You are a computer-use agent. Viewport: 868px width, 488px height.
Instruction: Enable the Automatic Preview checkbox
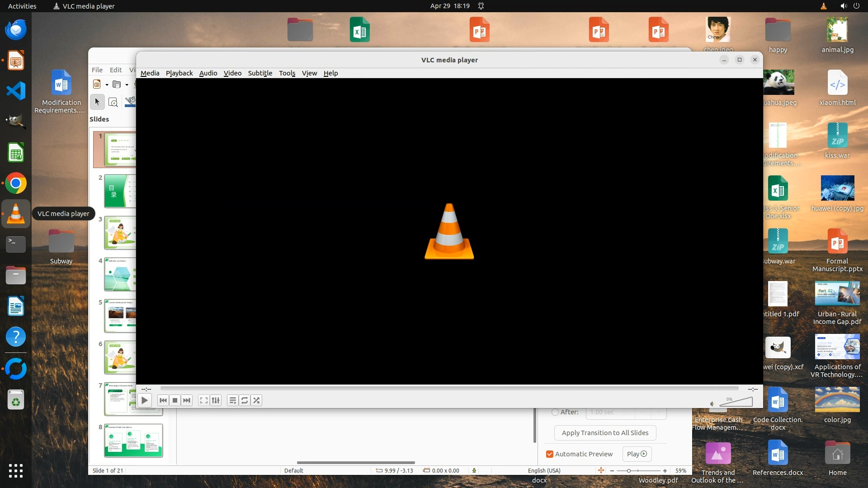(550, 454)
